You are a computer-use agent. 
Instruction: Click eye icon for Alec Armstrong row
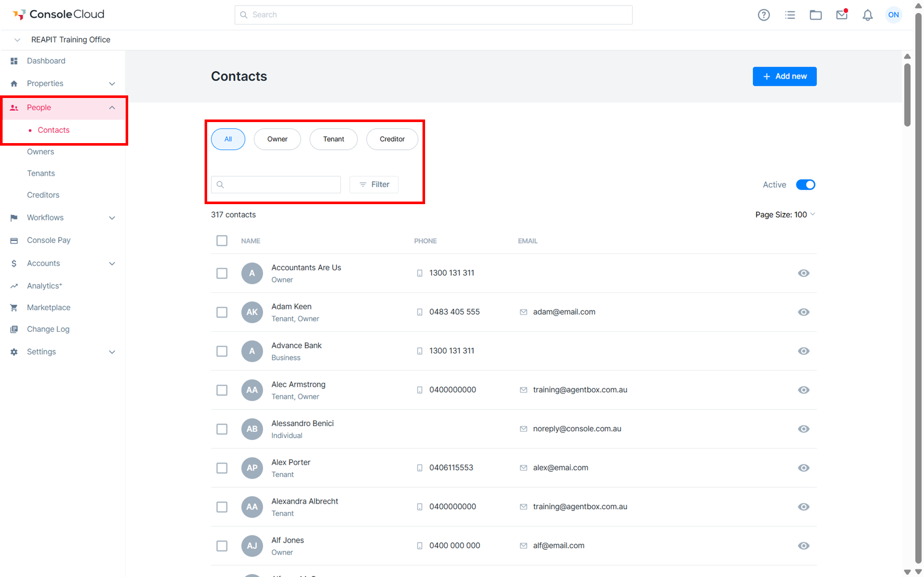click(x=804, y=390)
